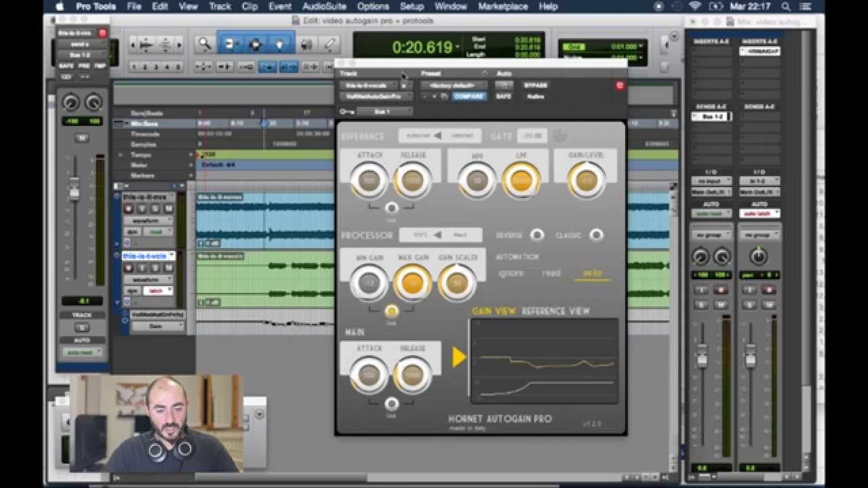Click the preset settings copy icon
Screen dimensions: 868x488
[x=444, y=96]
